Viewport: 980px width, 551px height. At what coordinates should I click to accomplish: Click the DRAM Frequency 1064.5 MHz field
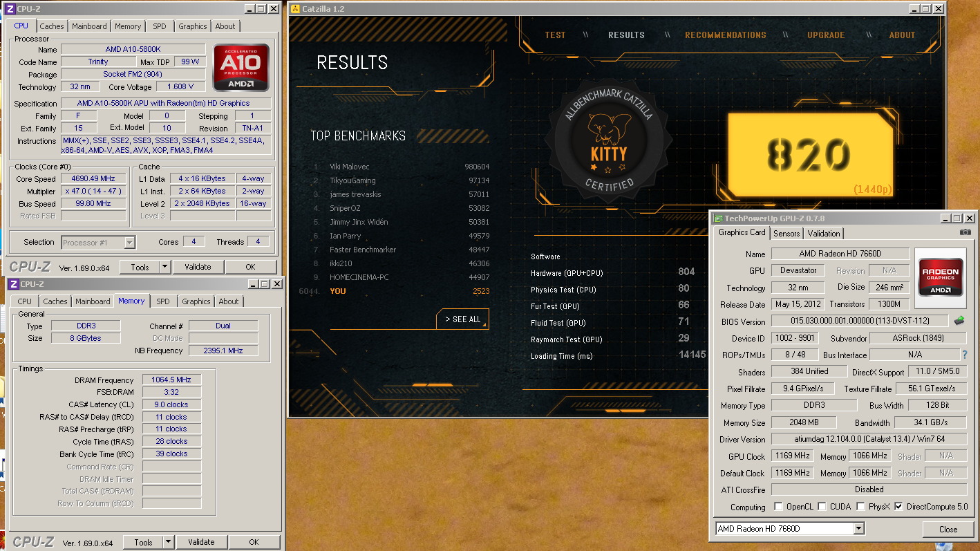tap(171, 380)
